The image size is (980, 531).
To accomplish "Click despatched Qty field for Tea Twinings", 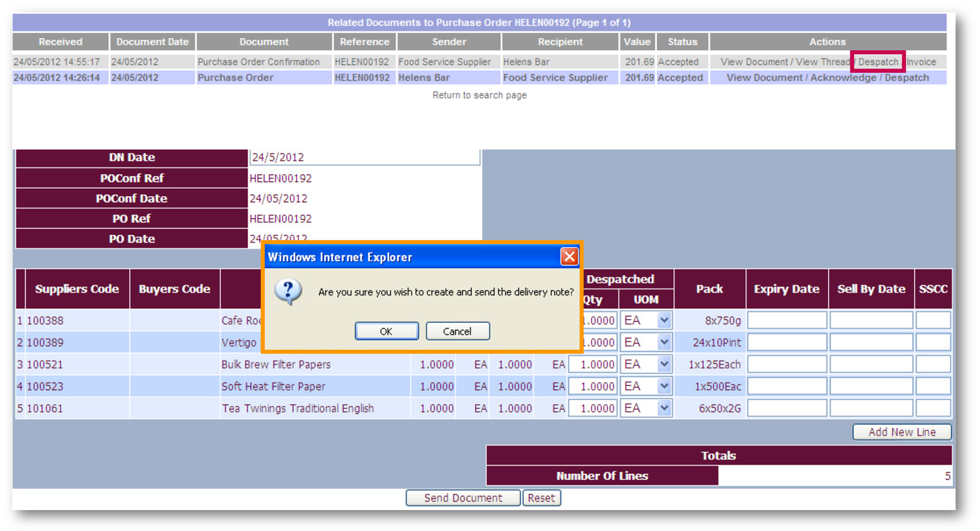I will click(x=593, y=408).
